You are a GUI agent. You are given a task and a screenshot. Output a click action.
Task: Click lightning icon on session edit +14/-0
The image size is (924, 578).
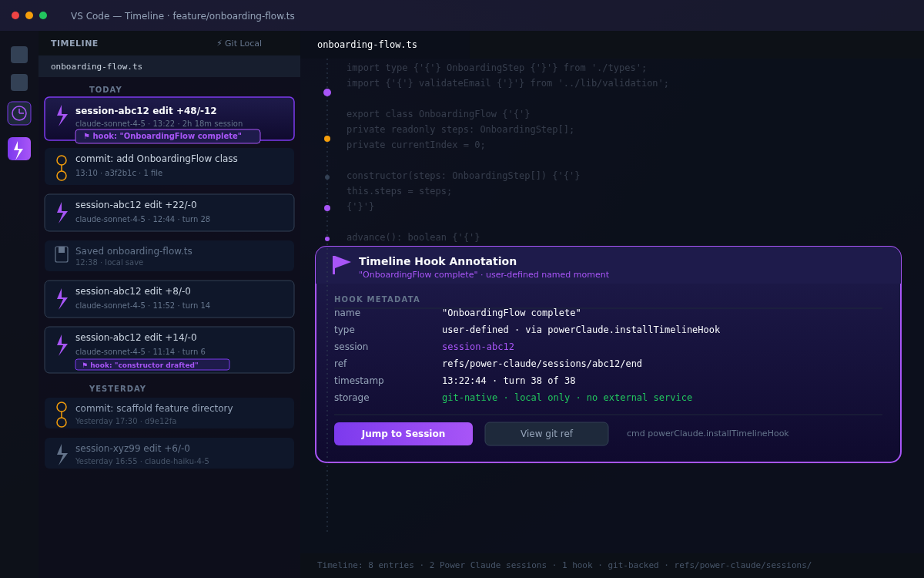click(x=62, y=344)
